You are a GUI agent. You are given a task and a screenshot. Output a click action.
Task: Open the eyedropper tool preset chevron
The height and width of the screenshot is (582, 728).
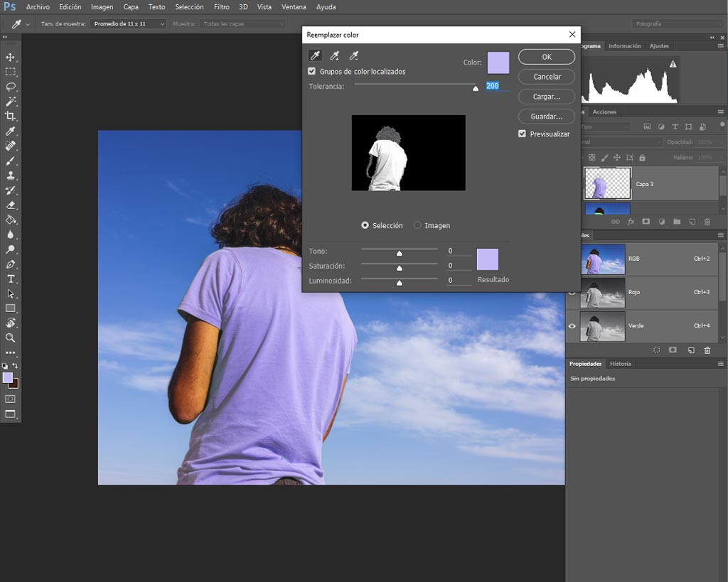click(28, 24)
